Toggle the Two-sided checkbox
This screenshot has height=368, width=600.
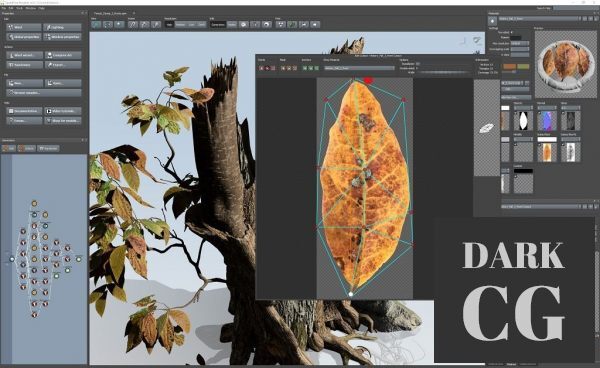click(512, 33)
